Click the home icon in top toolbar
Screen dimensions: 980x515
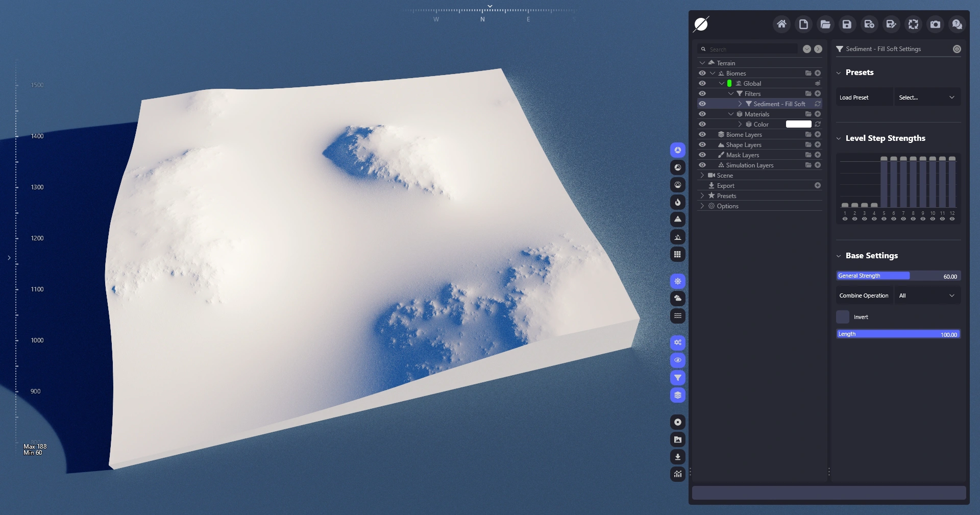[x=781, y=24]
